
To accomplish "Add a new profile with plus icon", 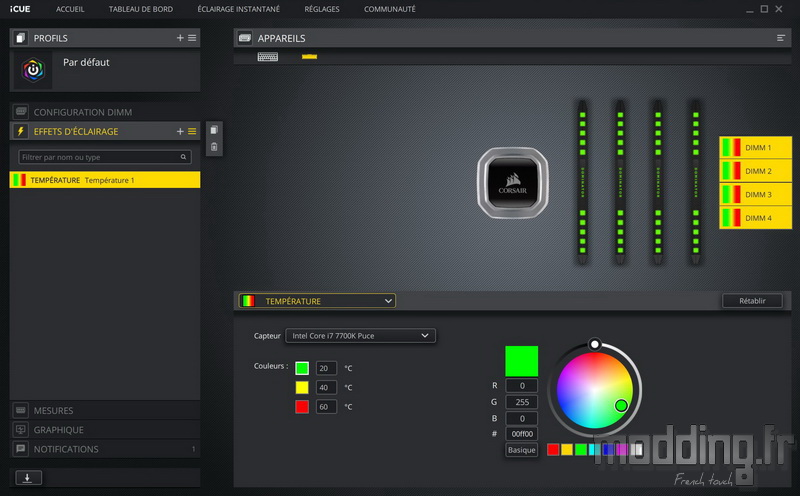I will tap(180, 38).
